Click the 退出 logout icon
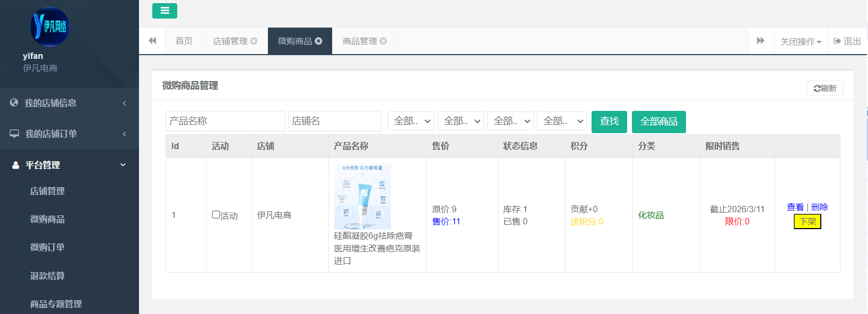This screenshot has height=314, width=868. point(837,41)
